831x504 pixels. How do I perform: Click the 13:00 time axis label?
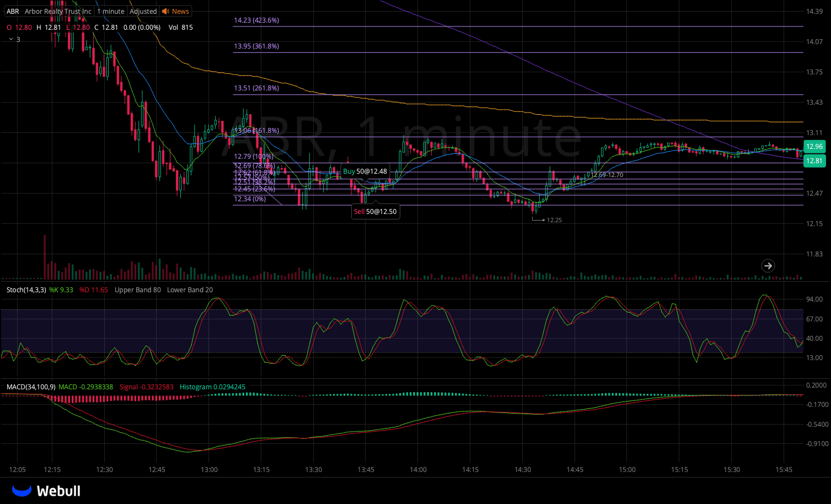(209, 469)
